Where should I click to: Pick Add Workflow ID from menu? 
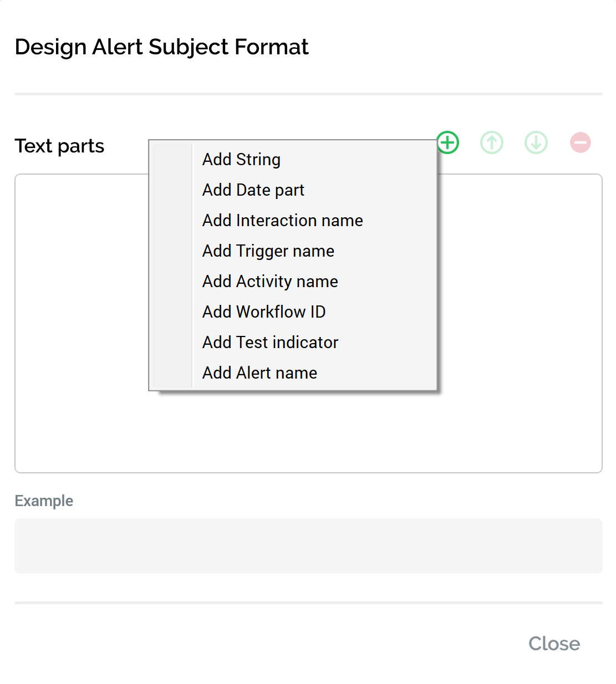[264, 312]
